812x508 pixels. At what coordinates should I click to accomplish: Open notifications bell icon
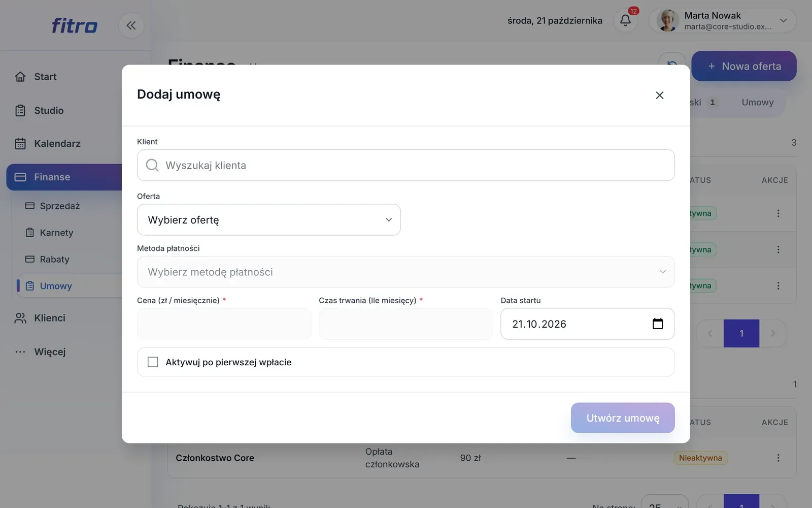(625, 20)
